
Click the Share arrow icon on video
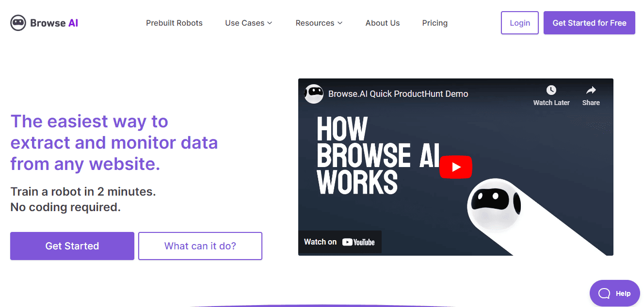[x=591, y=90]
